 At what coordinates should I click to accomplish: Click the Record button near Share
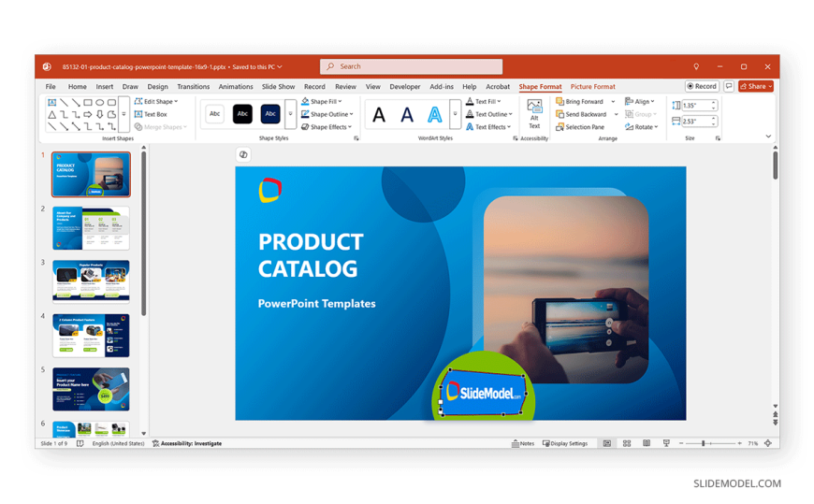(x=702, y=86)
